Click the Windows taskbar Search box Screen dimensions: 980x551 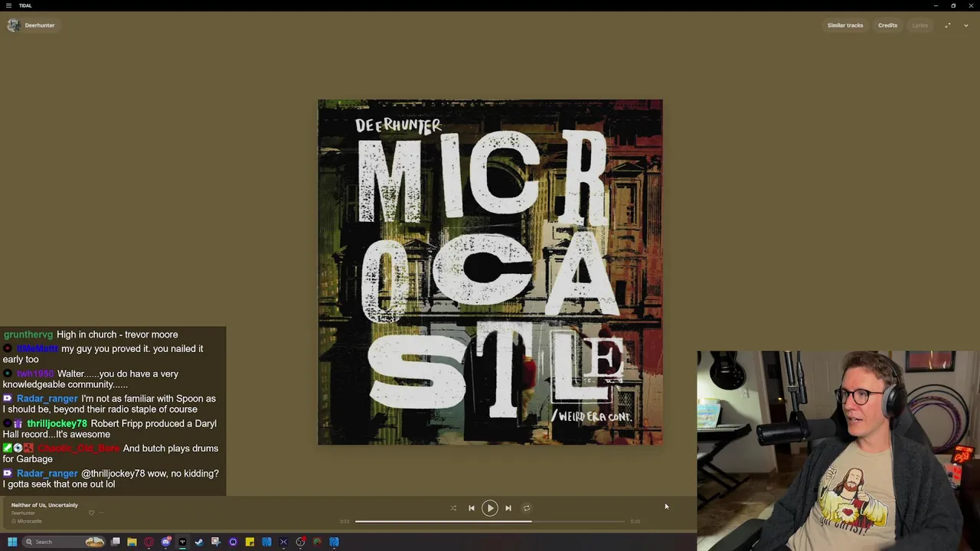[63, 542]
